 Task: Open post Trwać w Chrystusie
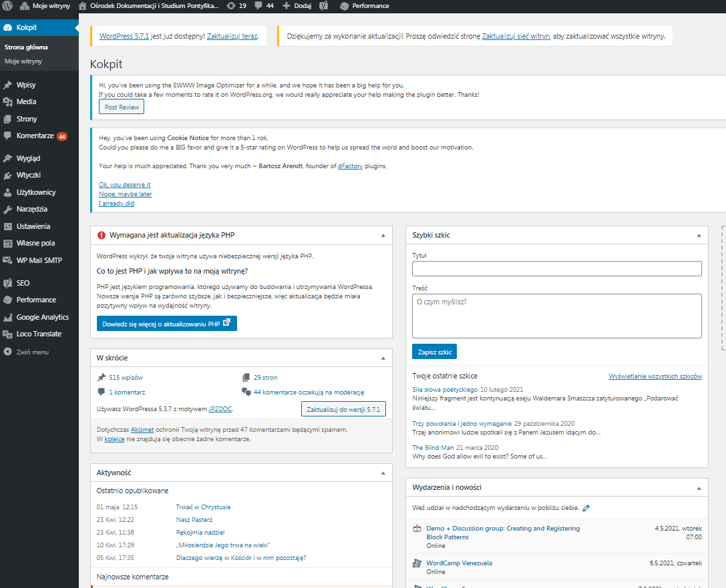click(x=203, y=507)
